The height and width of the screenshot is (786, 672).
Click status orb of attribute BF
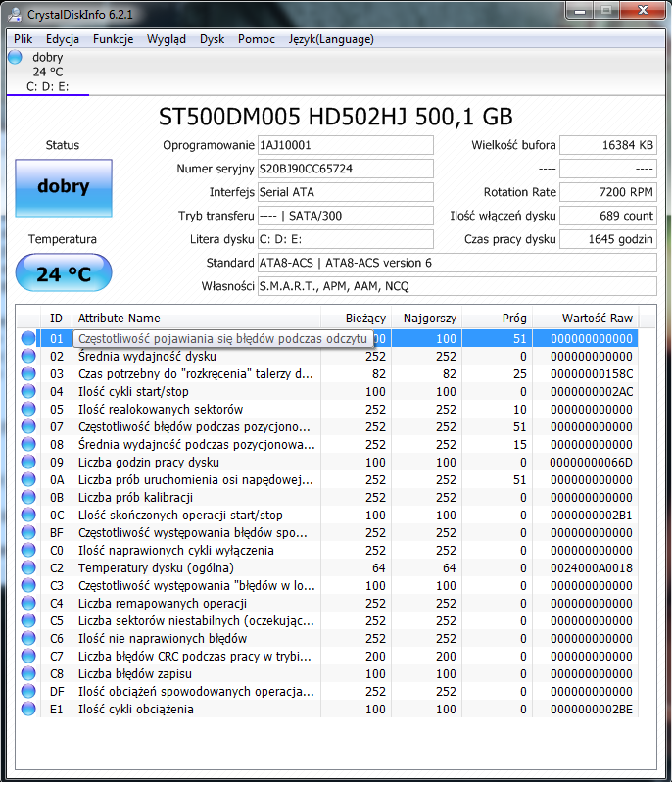28,532
